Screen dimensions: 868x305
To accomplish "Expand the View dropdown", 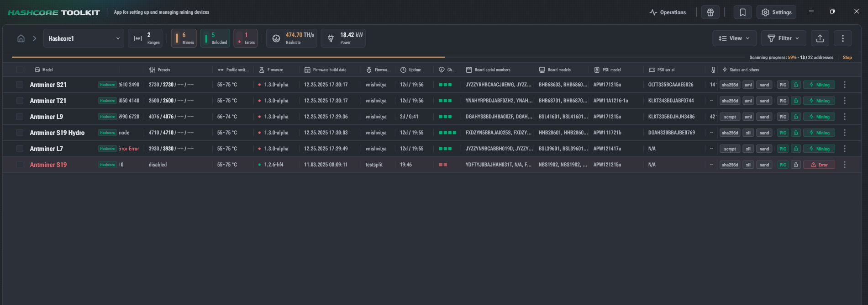I will (734, 38).
